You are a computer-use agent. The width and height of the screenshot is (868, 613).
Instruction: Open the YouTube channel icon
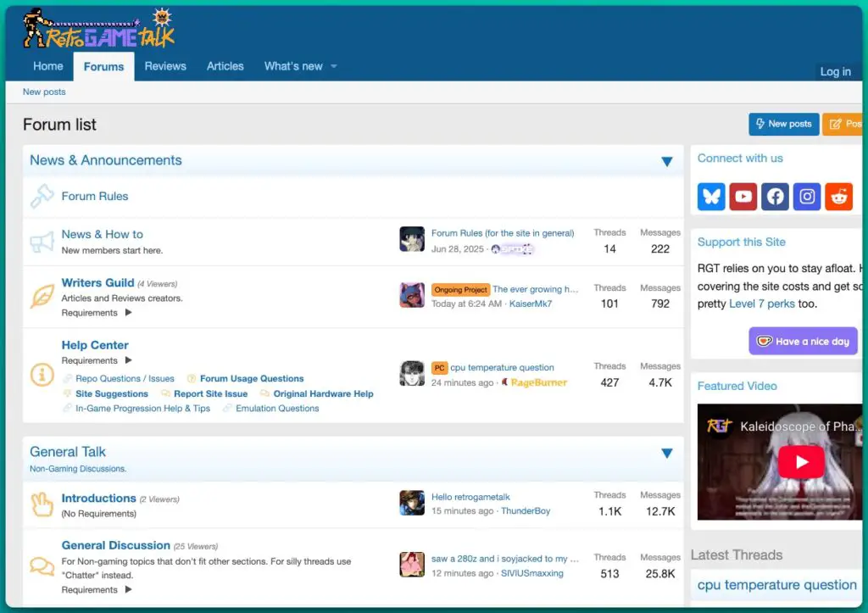pos(743,197)
